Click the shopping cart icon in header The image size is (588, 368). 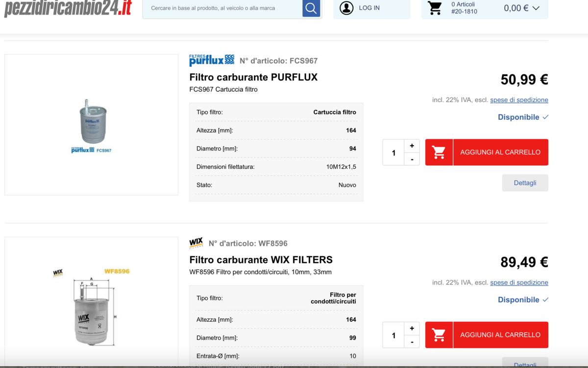tap(435, 8)
